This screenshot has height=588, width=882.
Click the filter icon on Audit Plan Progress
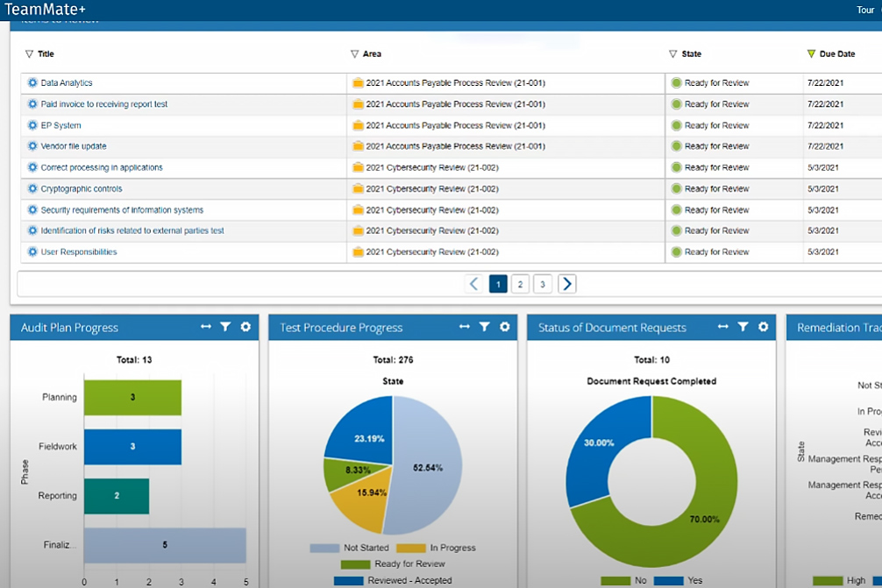pyautogui.click(x=225, y=327)
